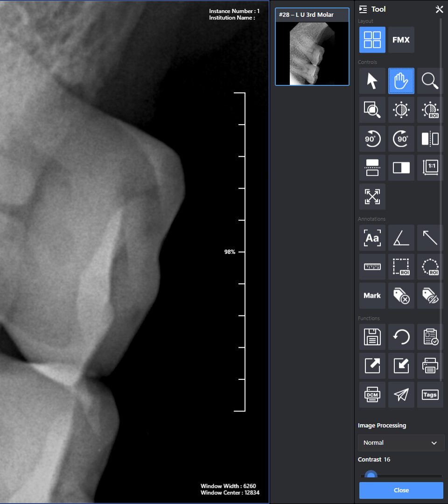This screenshot has height=504, width=448.
Task: Rotate image 90 degrees counterclockwise
Action: tap(372, 139)
